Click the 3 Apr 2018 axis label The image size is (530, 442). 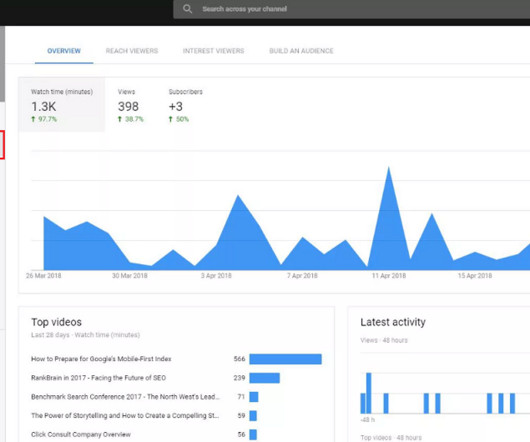[216, 276]
